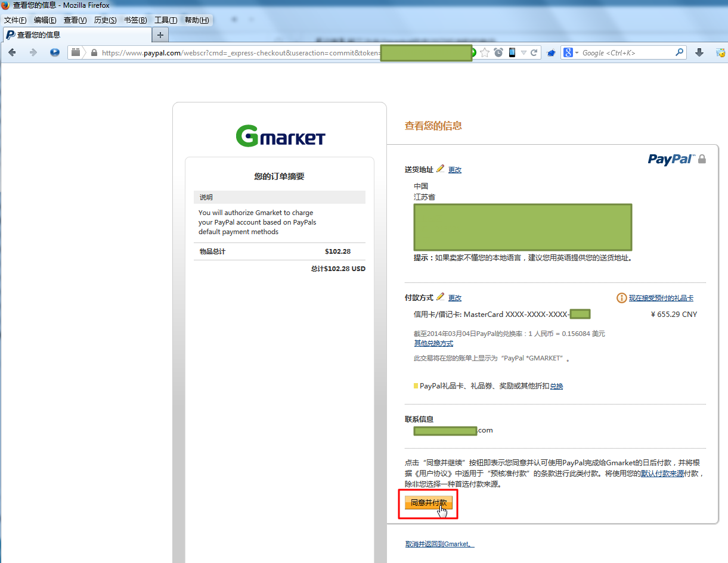Click the Gmarket logo

pyautogui.click(x=280, y=136)
